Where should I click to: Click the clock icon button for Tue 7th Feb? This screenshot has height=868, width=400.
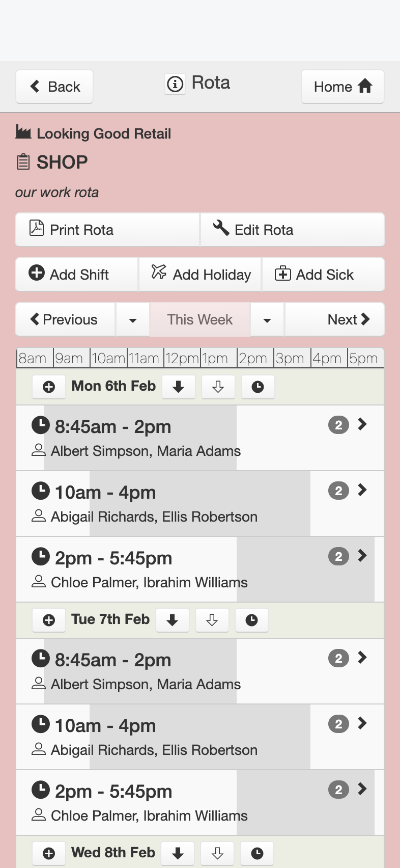(x=251, y=620)
